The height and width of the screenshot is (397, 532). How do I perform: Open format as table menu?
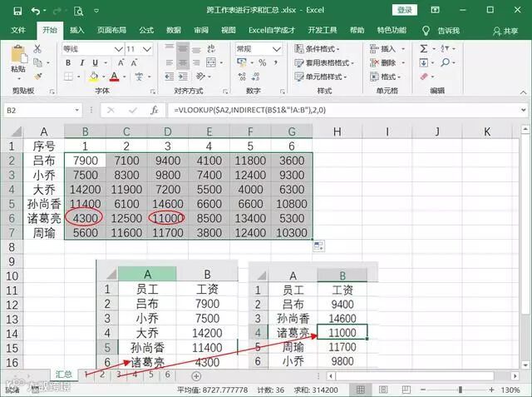(x=324, y=62)
